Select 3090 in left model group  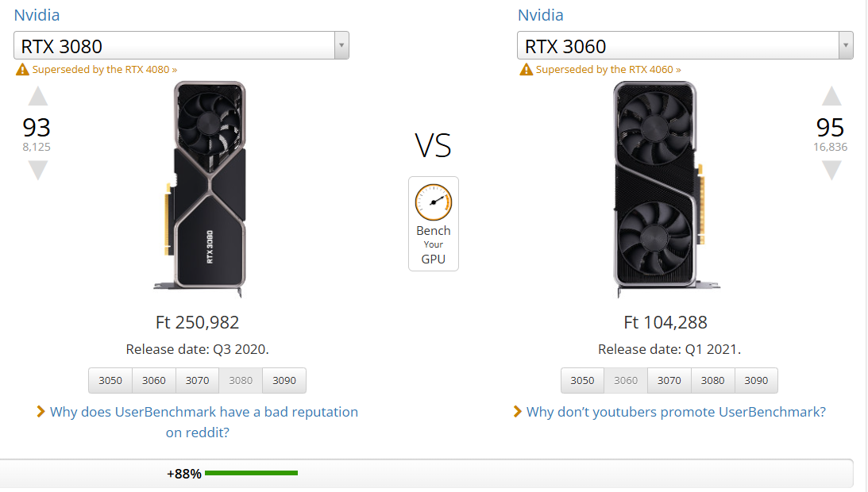pos(284,380)
